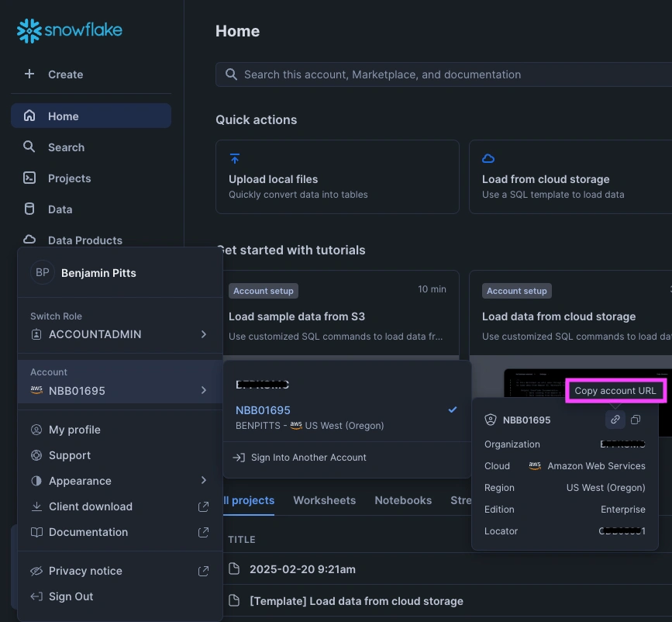The width and height of the screenshot is (672, 622).
Task: Click the Copy account URL link icon
Action: (615, 419)
